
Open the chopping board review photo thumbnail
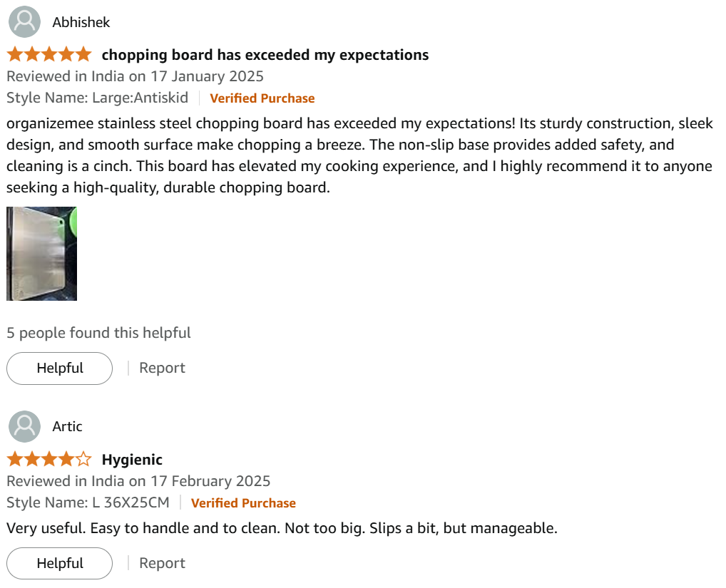point(41,254)
